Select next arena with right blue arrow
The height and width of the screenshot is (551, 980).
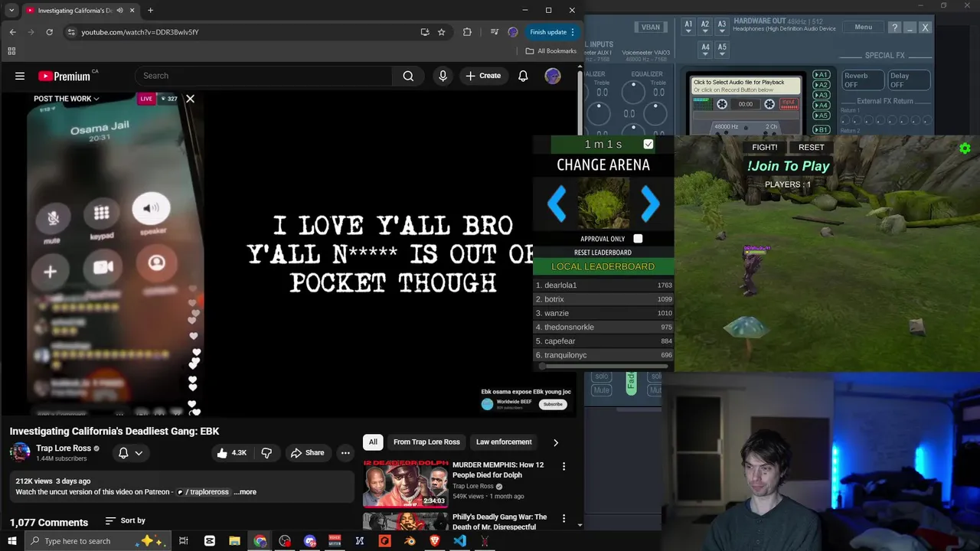pyautogui.click(x=650, y=204)
